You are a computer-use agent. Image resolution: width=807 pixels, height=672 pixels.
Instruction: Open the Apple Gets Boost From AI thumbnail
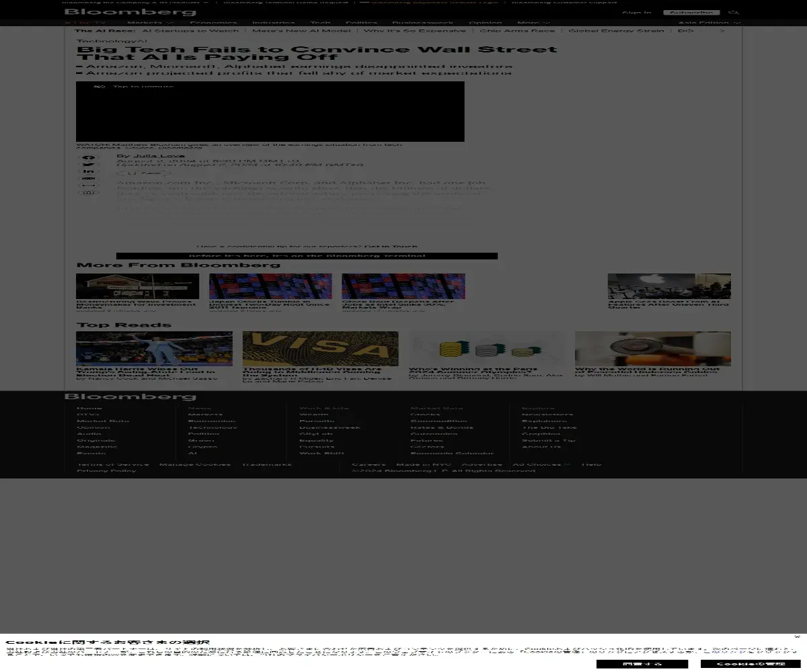pos(669,286)
